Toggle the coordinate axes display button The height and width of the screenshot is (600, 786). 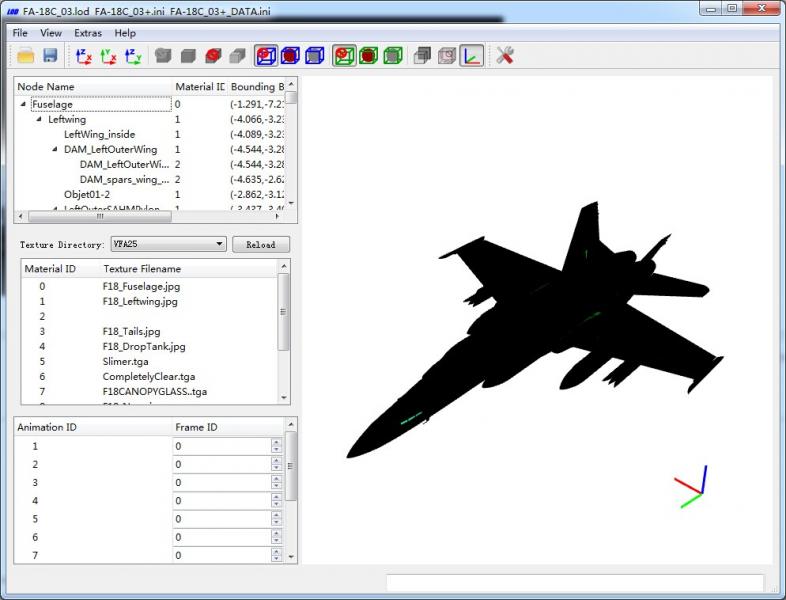tap(472, 56)
